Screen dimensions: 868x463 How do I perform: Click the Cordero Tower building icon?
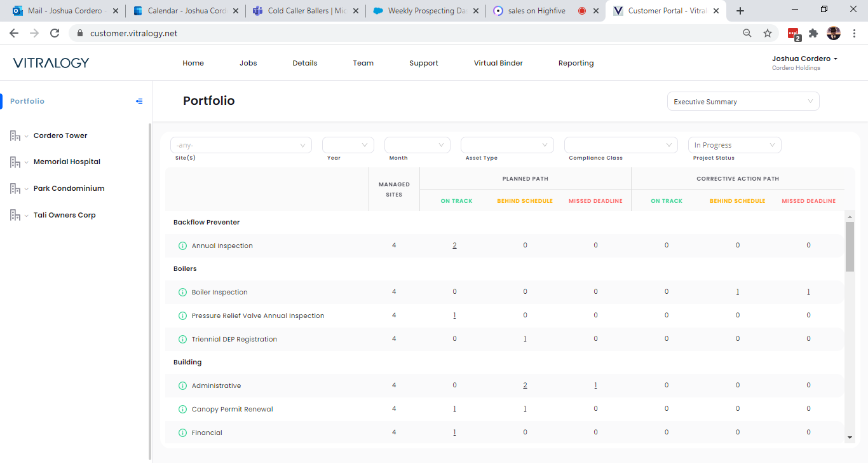[x=15, y=135]
